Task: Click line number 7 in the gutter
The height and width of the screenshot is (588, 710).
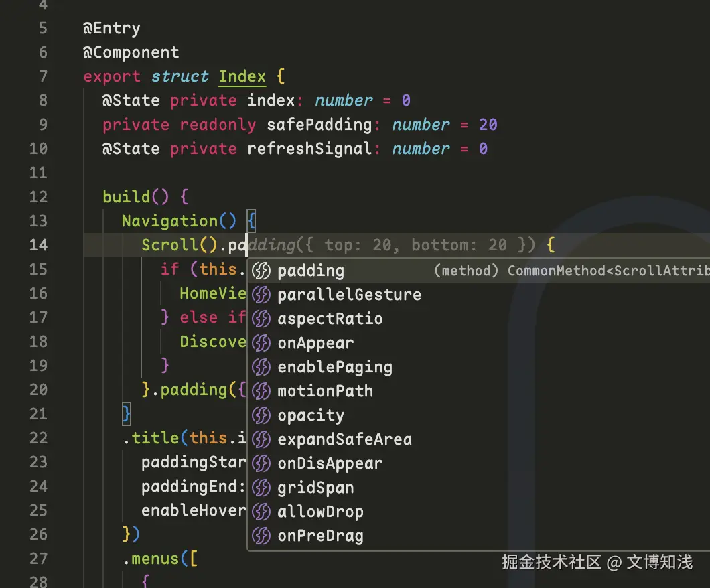Action: (x=43, y=76)
